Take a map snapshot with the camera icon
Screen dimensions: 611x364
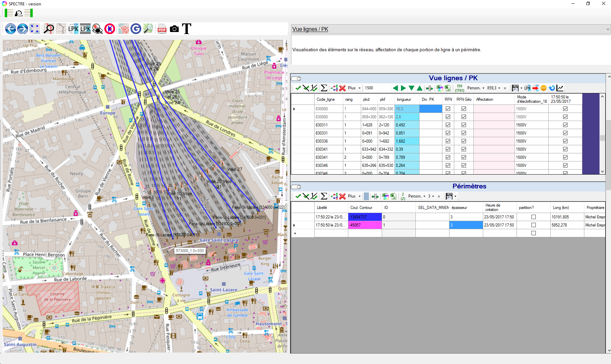174,29
